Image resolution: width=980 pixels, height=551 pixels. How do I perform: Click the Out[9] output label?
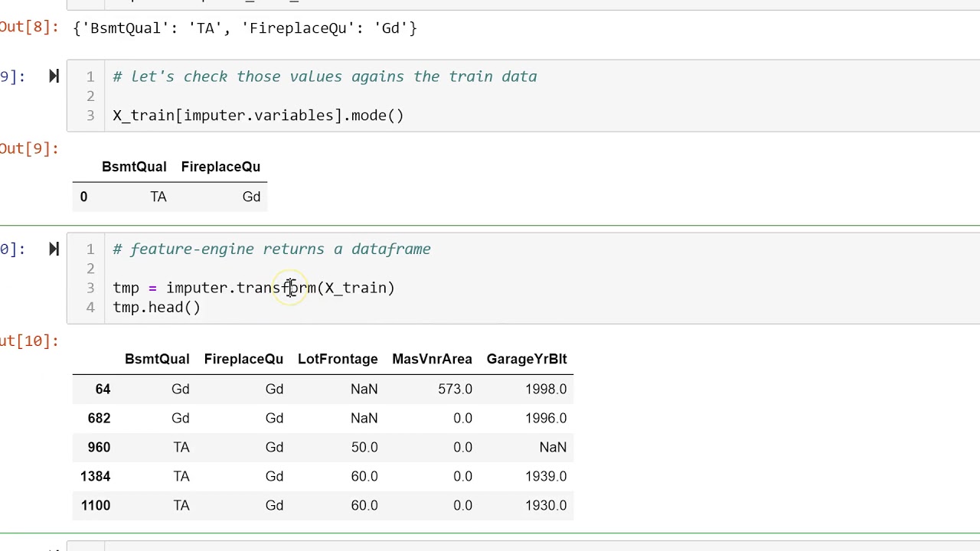[29, 148]
